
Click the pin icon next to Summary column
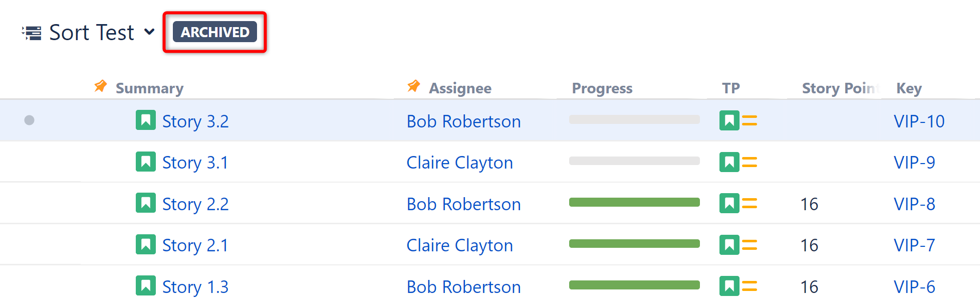tap(101, 86)
